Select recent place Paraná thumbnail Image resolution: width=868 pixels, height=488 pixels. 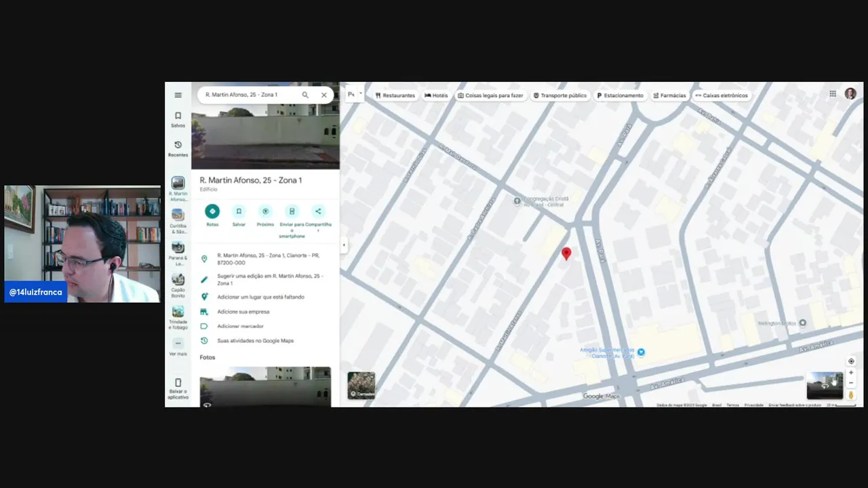click(178, 247)
